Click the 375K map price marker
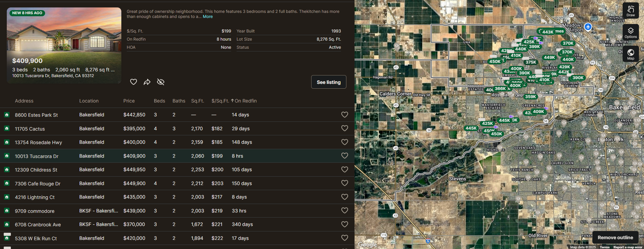The width and height of the screenshot is (644, 249). [531, 62]
